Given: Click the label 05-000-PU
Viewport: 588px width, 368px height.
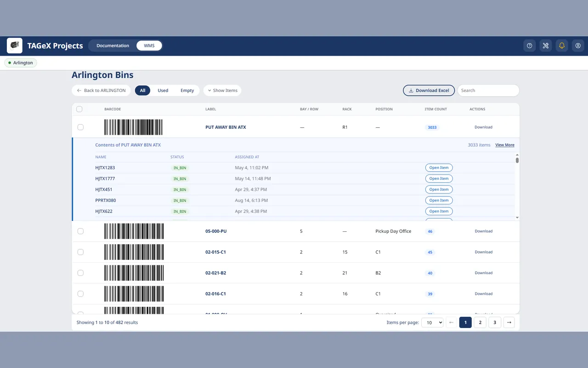Looking at the screenshot, I should click(x=216, y=231).
